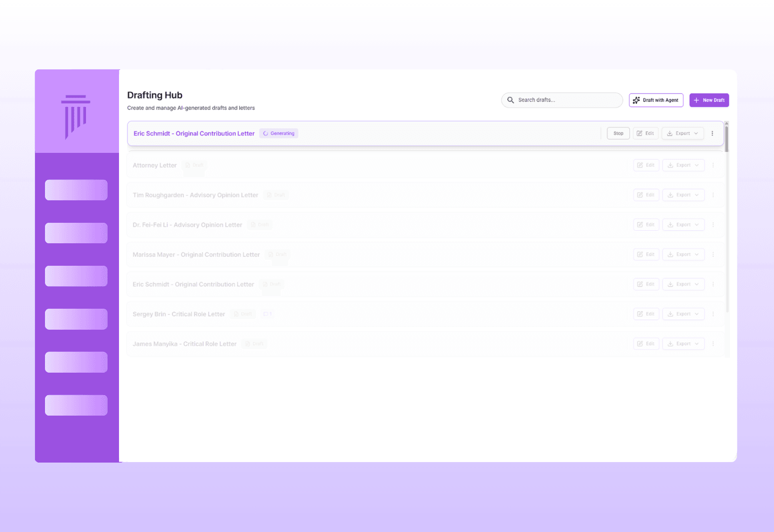Focus the Search drafts field
Image resolution: width=774 pixels, height=532 pixels.
(562, 100)
